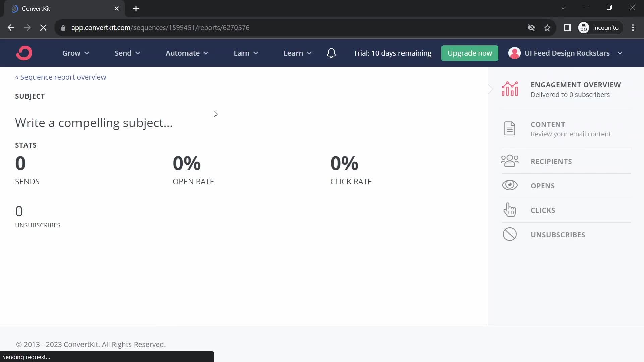The height and width of the screenshot is (362, 644).
Task: Click the Unsubscribes prohibited circle icon
Action: tap(510, 234)
